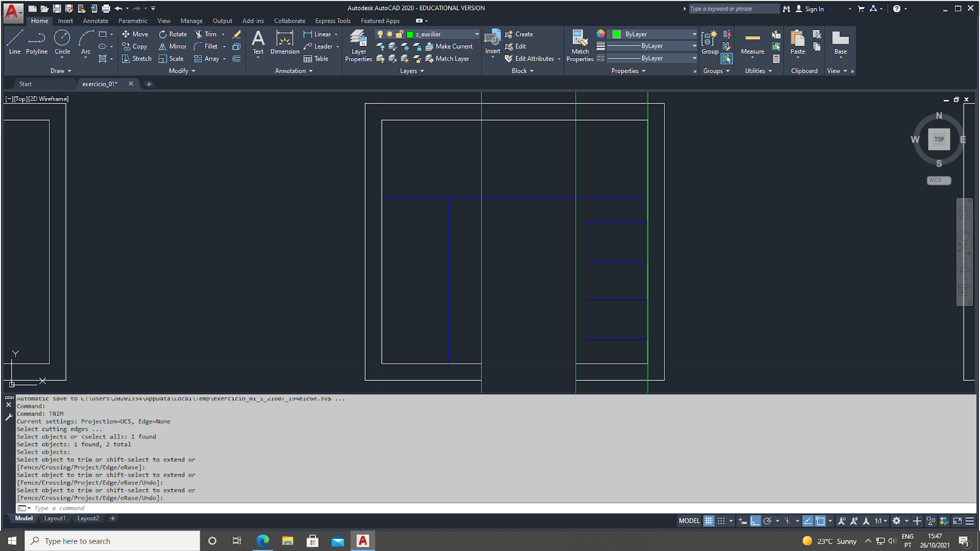Click the Scale tool

[x=171, y=59]
